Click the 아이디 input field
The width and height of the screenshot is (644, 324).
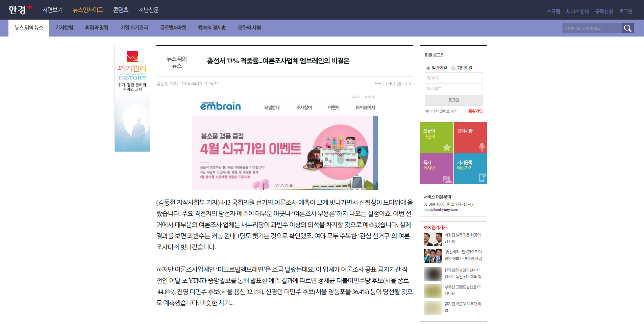click(x=453, y=78)
